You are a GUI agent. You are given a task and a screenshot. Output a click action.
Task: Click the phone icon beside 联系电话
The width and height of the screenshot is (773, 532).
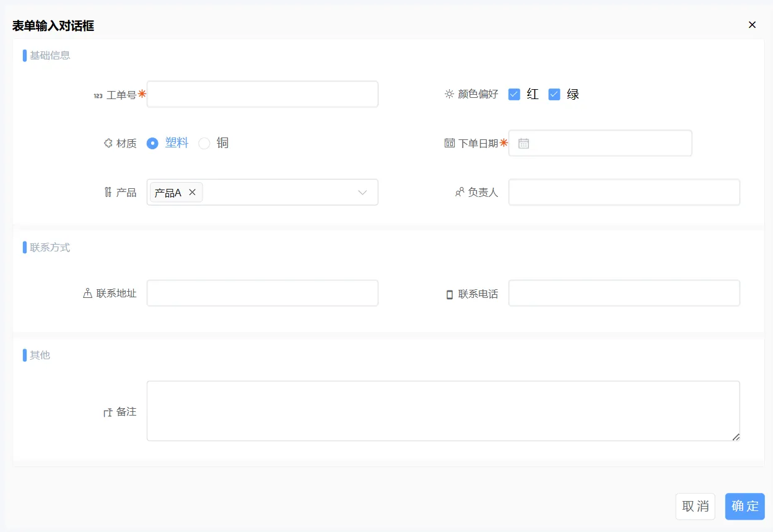point(450,294)
